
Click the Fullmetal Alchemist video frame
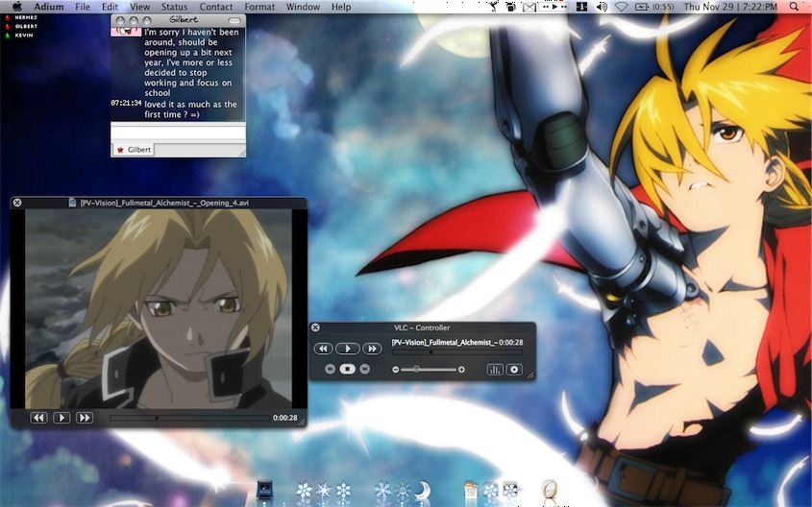pos(159,309)
